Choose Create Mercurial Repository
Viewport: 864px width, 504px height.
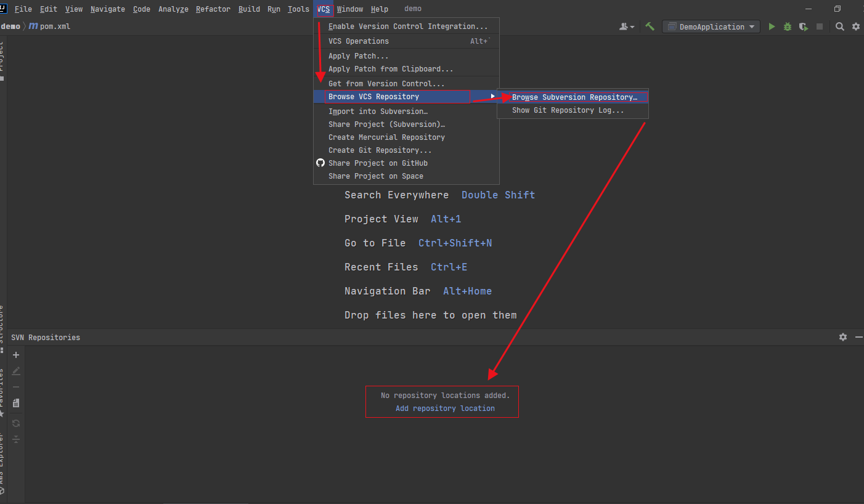click(407, 137)
